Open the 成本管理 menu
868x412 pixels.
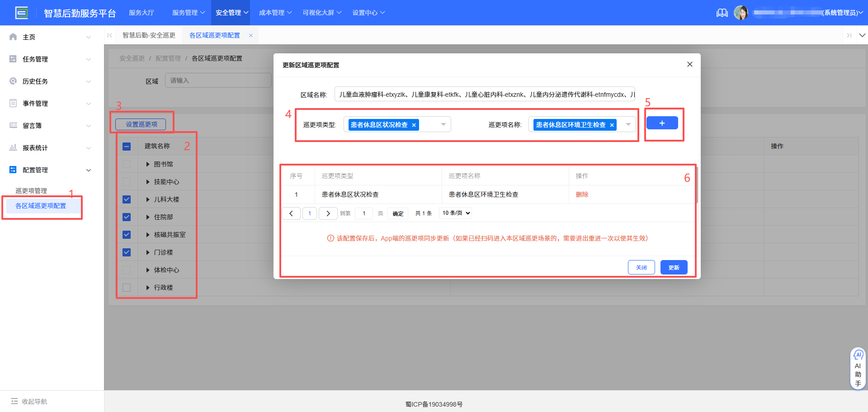tap(275, 13)
